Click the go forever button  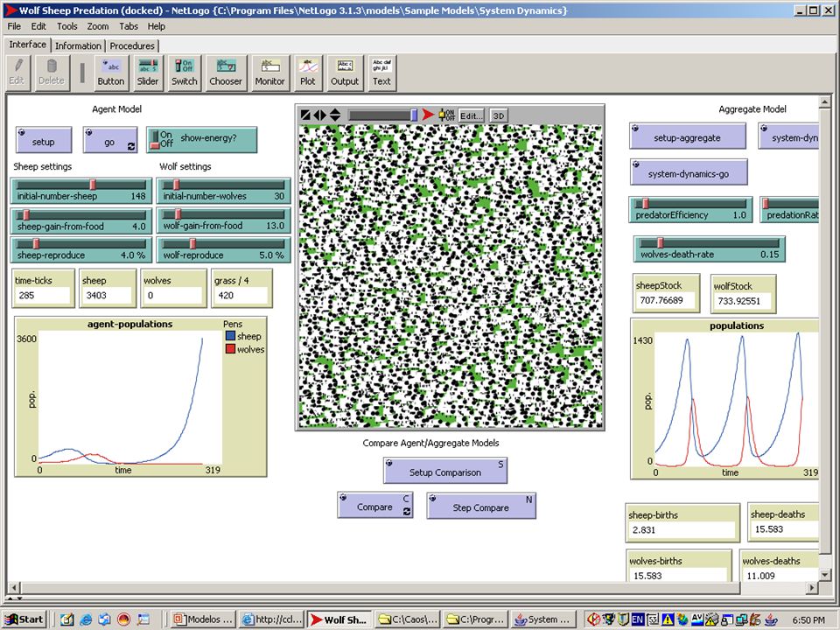tap(110, 140)
